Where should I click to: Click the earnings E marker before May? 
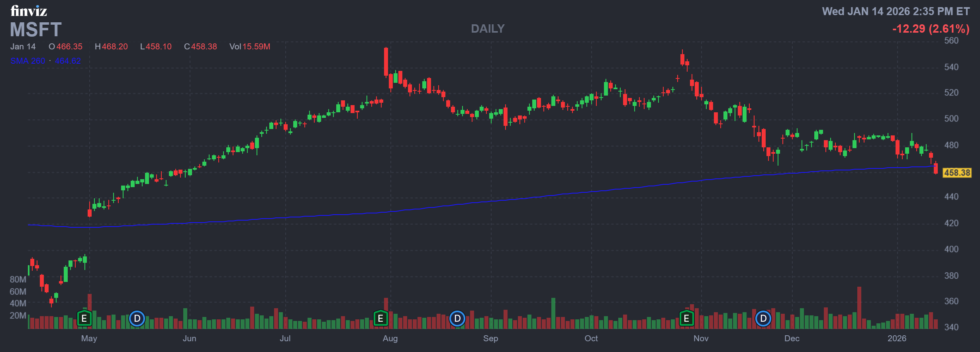84,319
